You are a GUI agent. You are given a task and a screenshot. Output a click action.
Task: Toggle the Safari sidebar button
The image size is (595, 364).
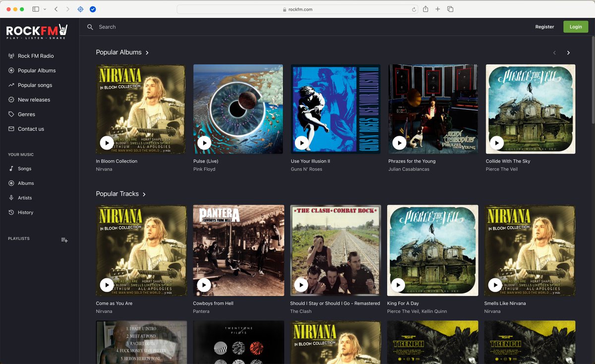[x=36, y=9]
